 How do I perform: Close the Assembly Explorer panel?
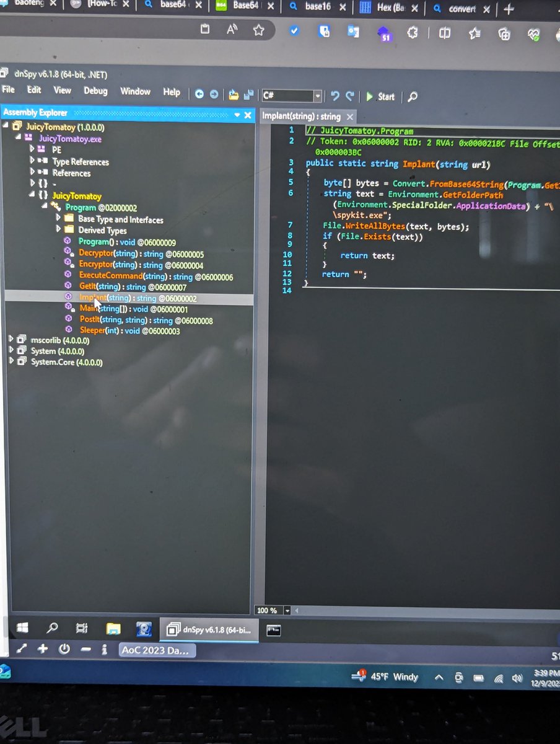(248, 115)
